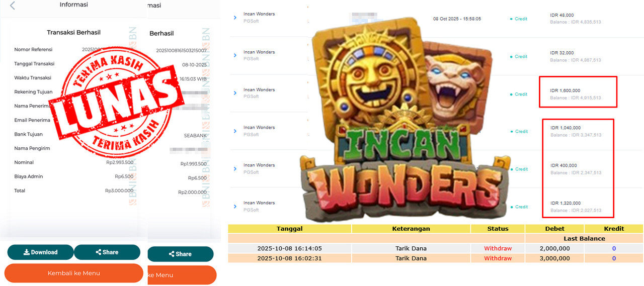Expand the Incan Wonders row with IDR 1,320,000
This screenshot has width=644, height=286.
235,207
